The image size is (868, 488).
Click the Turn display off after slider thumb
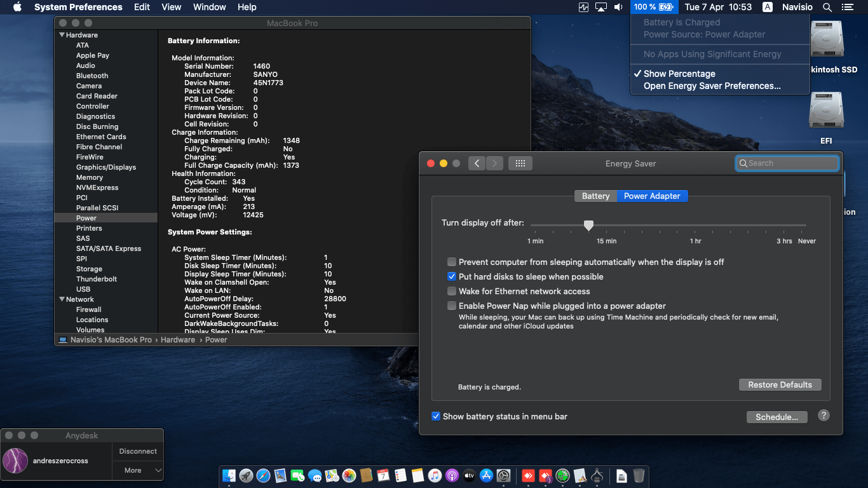(588, 225)
